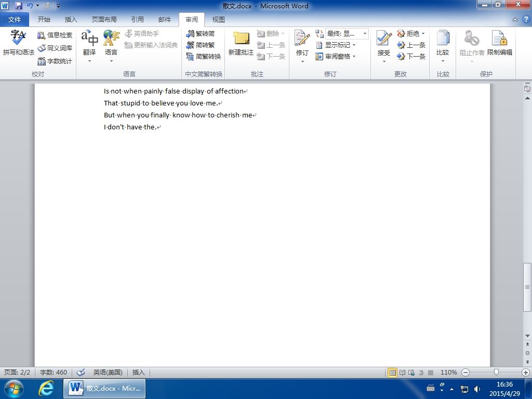Open Customize Quick Access Toolbar dropdown
Viewport: 532px width, 399px height.
[58, 6]
